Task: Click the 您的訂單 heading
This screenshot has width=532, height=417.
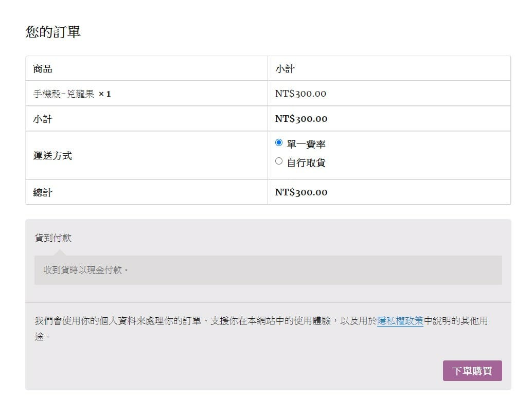Action: (53, 32)
